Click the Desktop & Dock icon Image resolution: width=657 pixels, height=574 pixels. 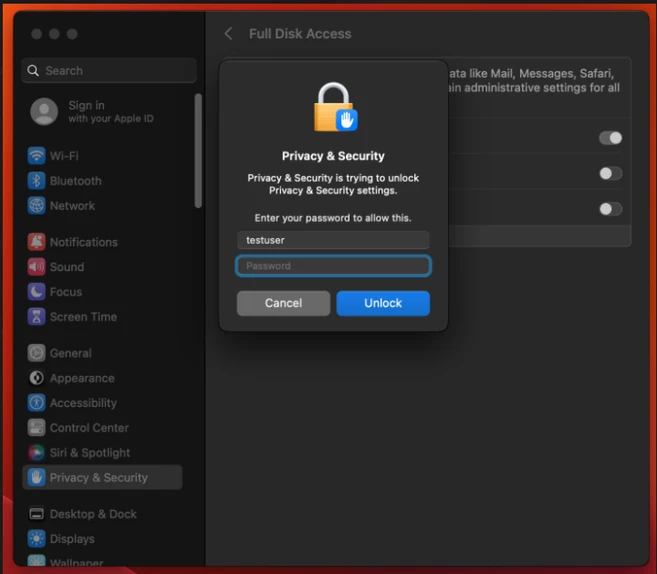36,514
